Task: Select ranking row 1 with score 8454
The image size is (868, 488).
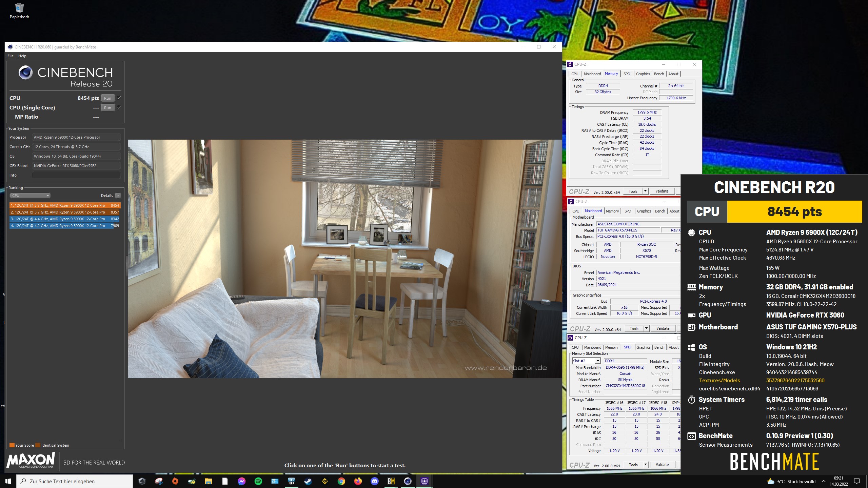Action: 64,205
